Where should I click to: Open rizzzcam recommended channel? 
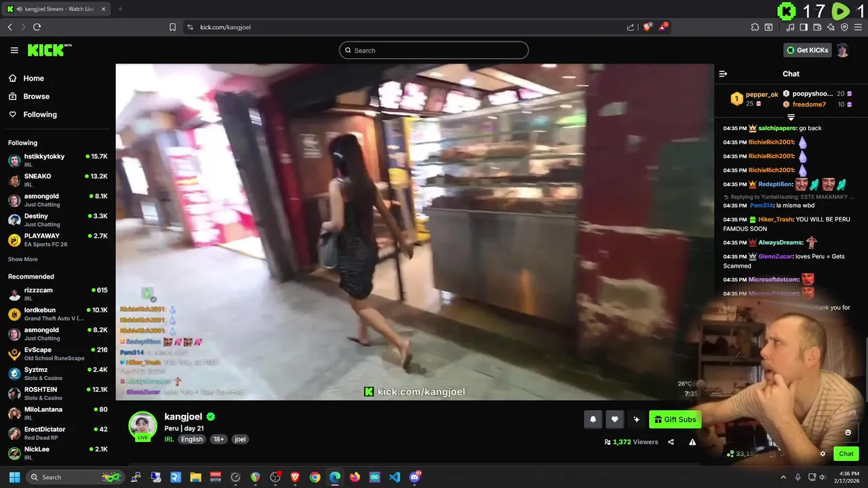tap(58, 294)
